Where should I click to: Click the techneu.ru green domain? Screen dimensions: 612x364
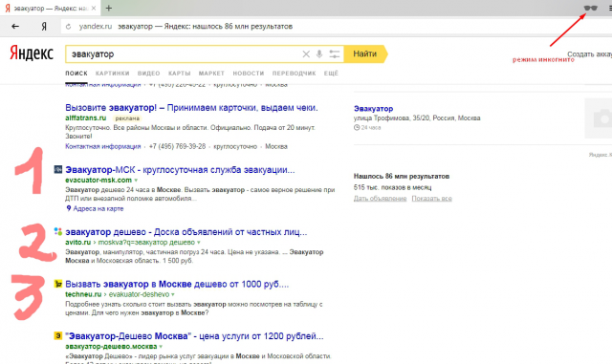tap(83, 294)
